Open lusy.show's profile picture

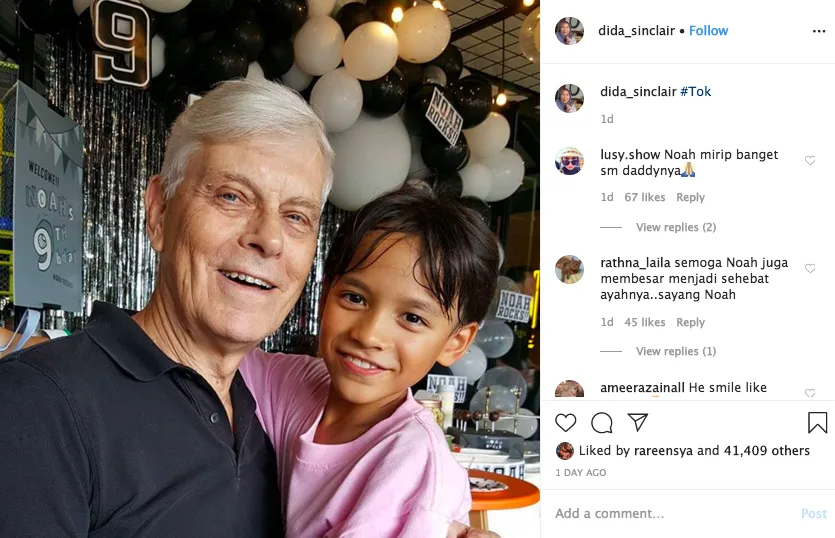point(569,161)
